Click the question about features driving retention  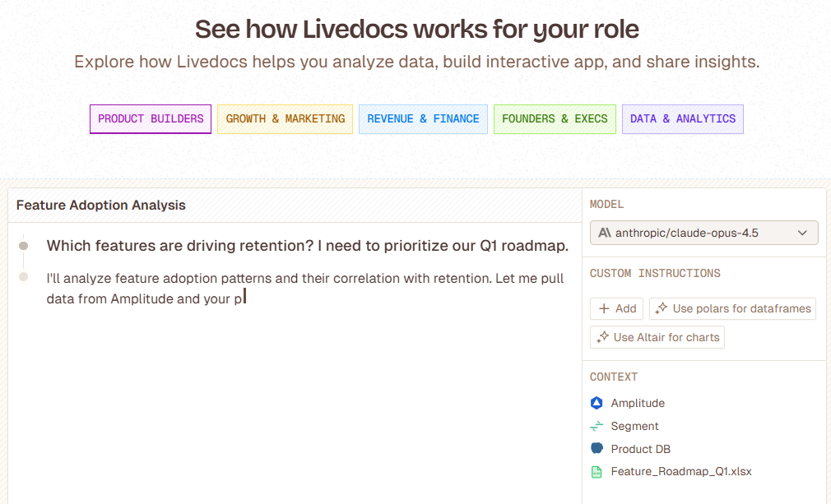tap(308, 245)
